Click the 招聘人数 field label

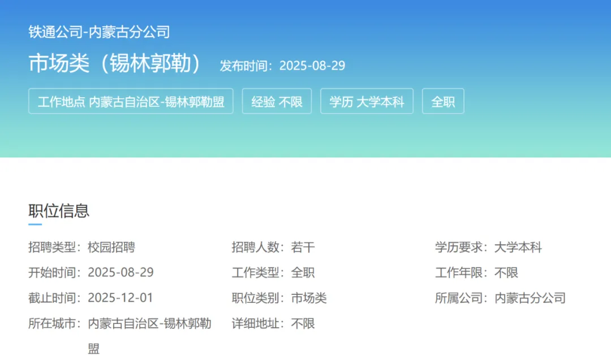pyautogui.click(x=257, y=247)
